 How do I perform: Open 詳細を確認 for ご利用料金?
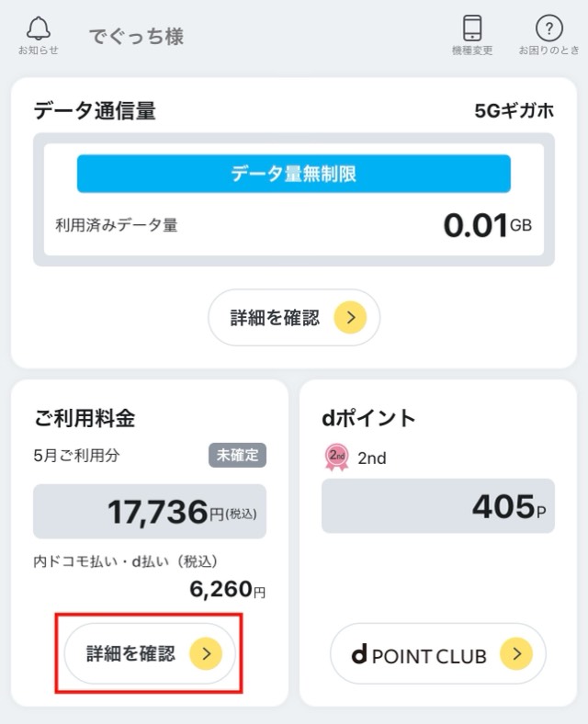(150, 654)
